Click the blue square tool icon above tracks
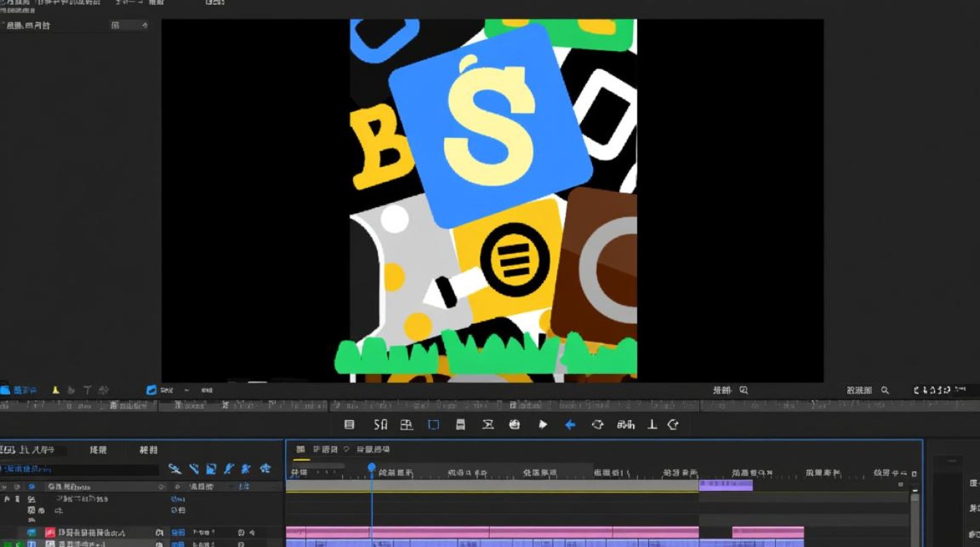Image resolution: width=980 pixels, height=547 pixels. [211, 469]
